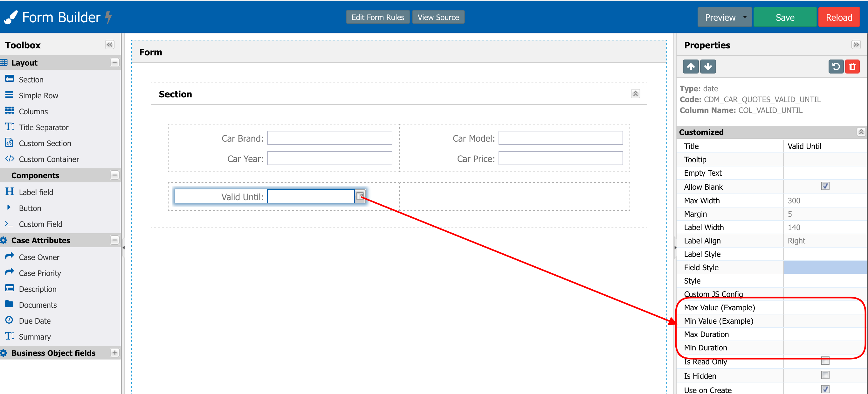
Task: Collapse the Case Attributes group
Action: click(114, 240)
